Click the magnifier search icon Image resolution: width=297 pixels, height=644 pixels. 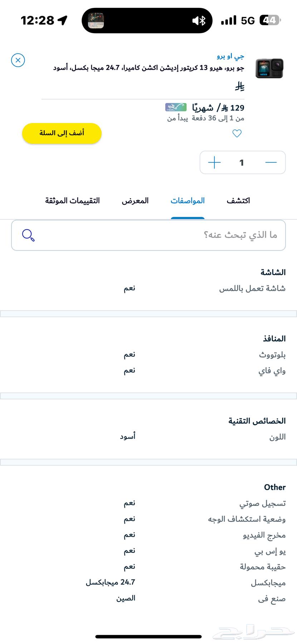tap(28, 235)
